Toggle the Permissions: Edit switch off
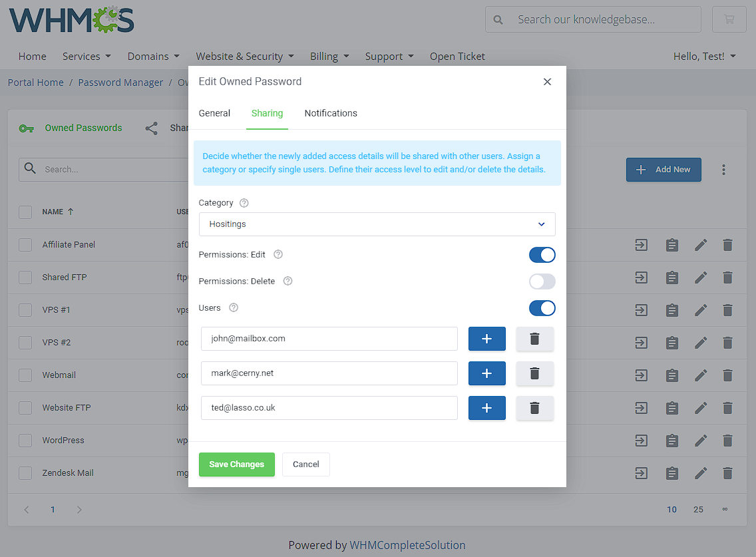Screen dimensions: 756x557 [x=542, y=255]
